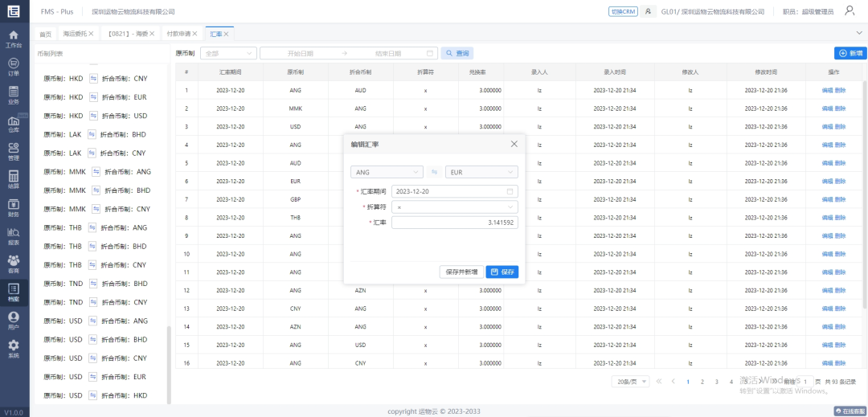Open the 客商 people sidebar icon
868x417 pixels.
14,264
